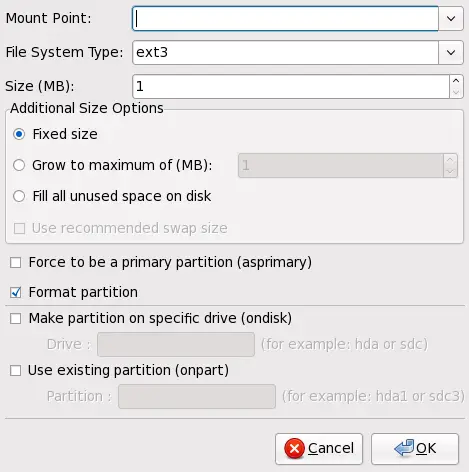Uncheck the Format partition checkbox
This screenshot has height=472, width=469.
tap(16, 293)
